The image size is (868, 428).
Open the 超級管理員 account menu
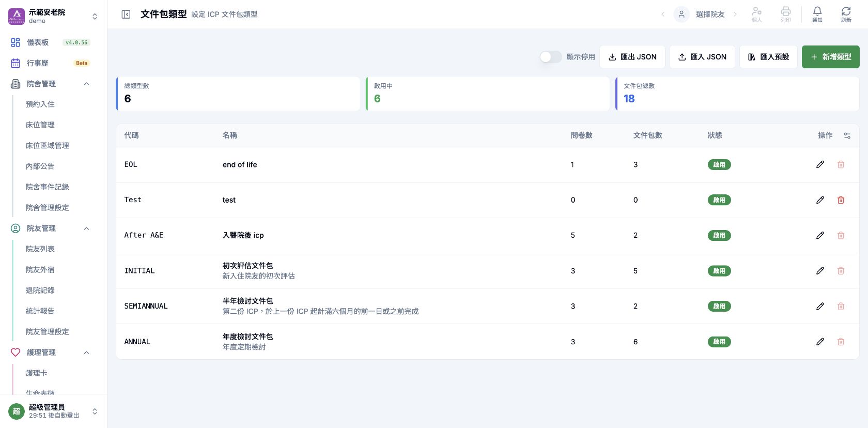tap(53, 411)
